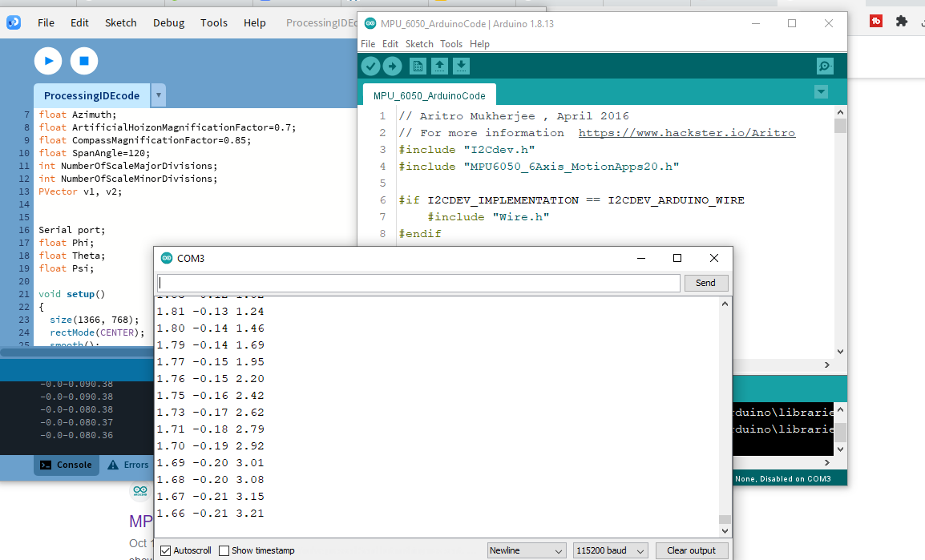The image size is (925, 560).
Task: Click COM3 scrollbar up arrow
Action: (725, 304)
